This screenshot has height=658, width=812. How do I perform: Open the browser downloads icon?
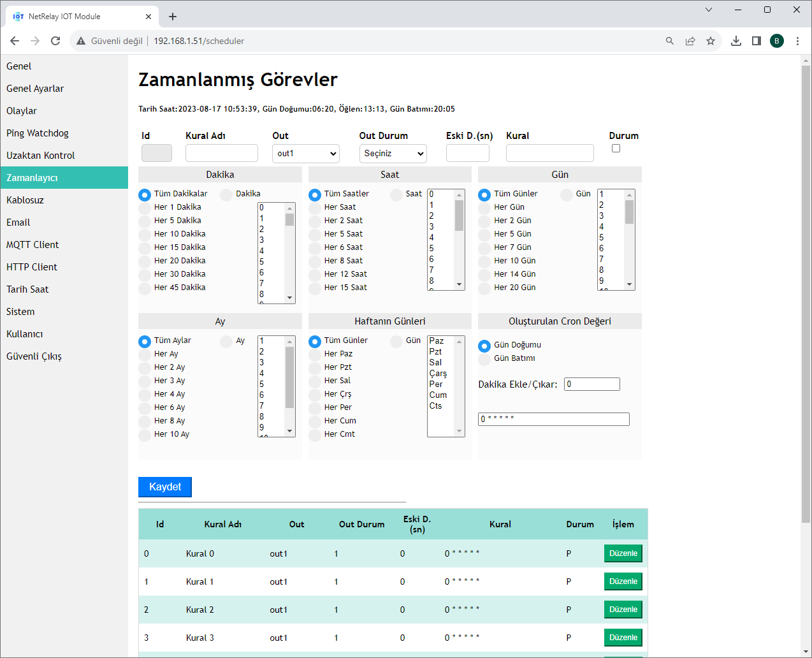click(x=736, y=40)
